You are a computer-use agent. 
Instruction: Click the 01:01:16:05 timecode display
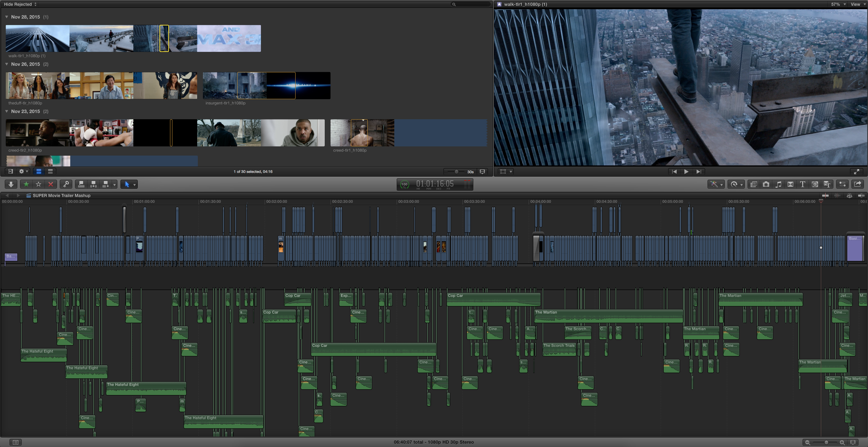(x=435, y=184)
